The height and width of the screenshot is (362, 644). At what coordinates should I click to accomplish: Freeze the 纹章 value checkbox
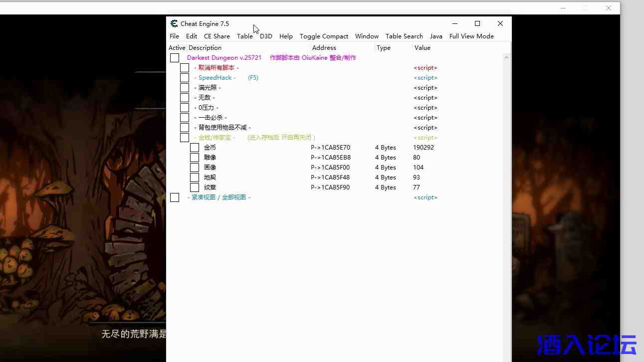click(195, 187)
